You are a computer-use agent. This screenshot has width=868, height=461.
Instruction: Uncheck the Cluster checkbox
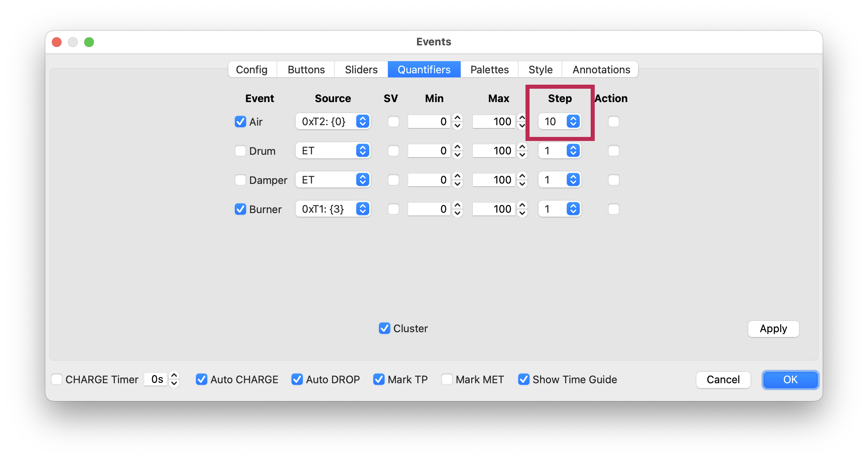[384, 328]
